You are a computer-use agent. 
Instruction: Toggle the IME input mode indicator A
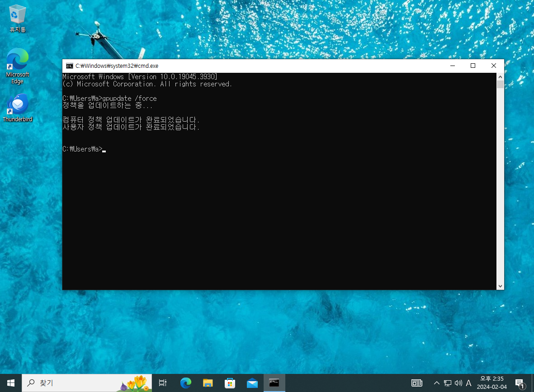(x=468, y=383)
